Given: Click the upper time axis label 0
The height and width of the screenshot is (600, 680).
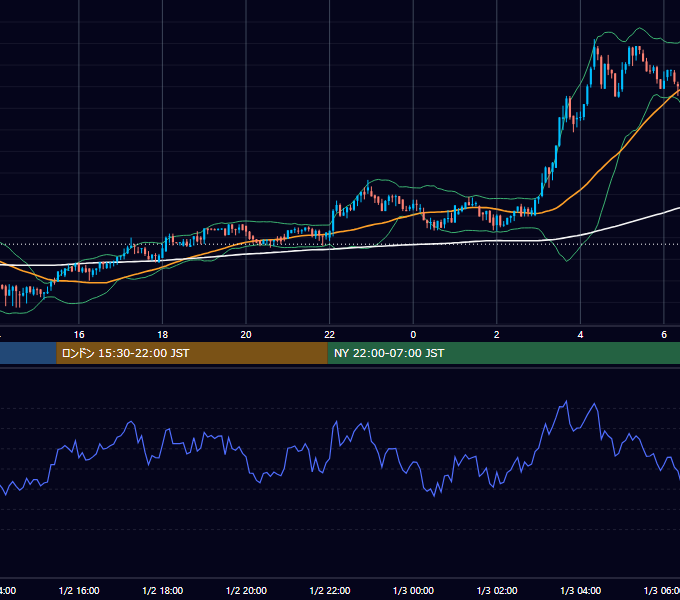Looking at the screenshot, I should (413, 334).
